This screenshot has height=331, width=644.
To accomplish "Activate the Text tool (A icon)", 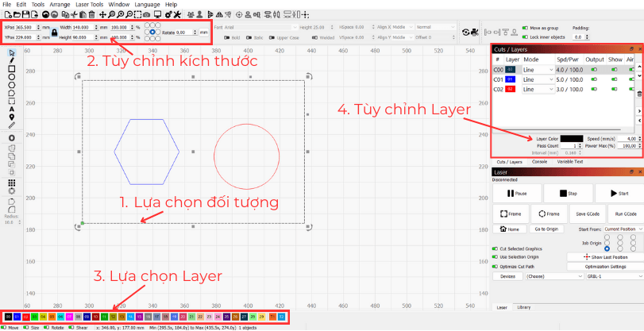I will click(x=12, y=107).
